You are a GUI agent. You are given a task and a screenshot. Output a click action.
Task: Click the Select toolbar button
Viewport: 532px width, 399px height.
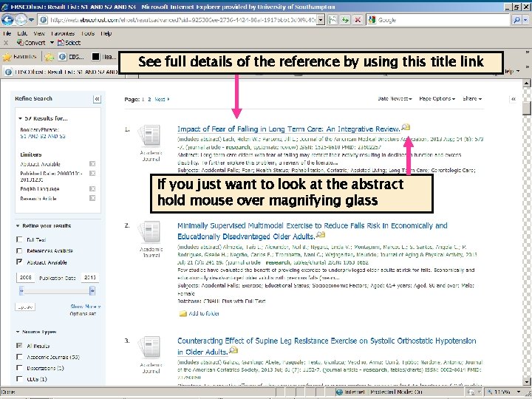click(x=69, y=43)
